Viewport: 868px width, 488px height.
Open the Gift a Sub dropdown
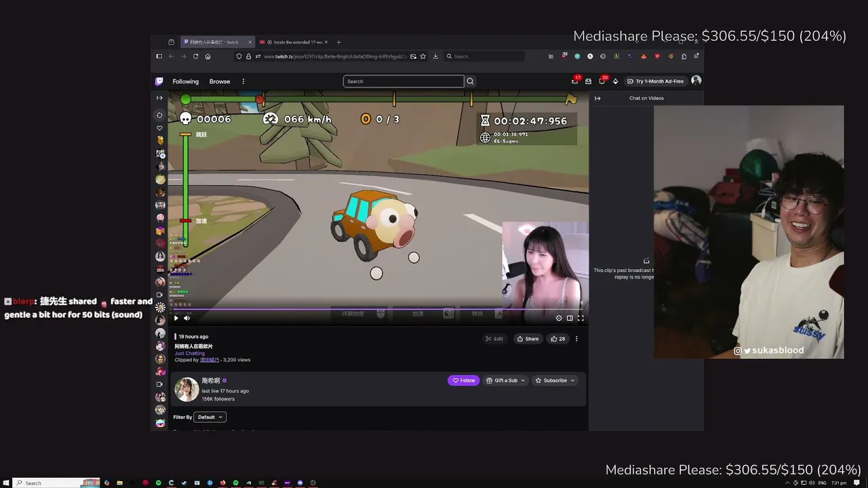point(506,380)
